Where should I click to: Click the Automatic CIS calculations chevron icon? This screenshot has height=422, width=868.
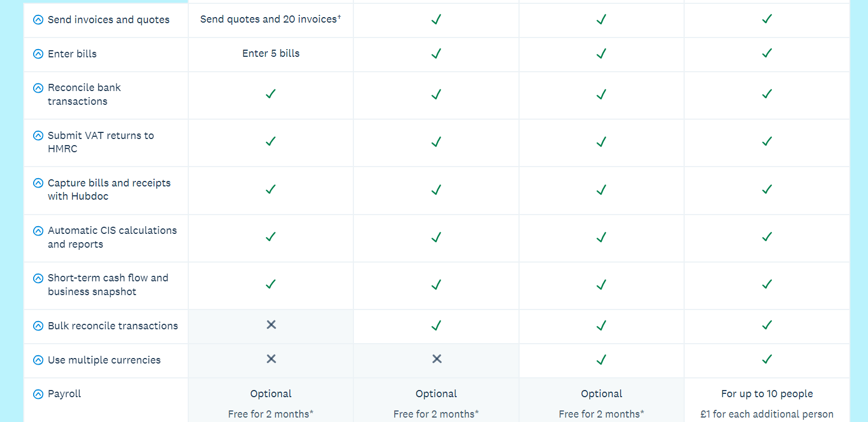[x=38, y=231]
